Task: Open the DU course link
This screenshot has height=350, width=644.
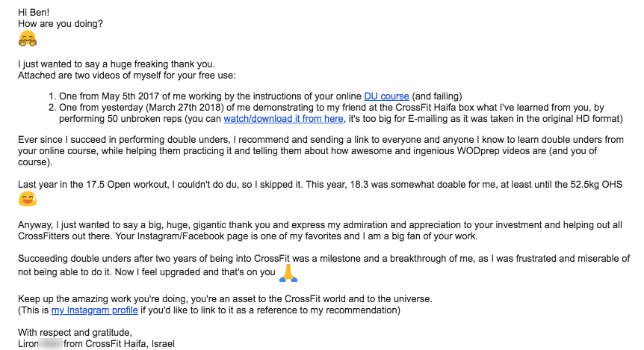Action: pos(386,96)
